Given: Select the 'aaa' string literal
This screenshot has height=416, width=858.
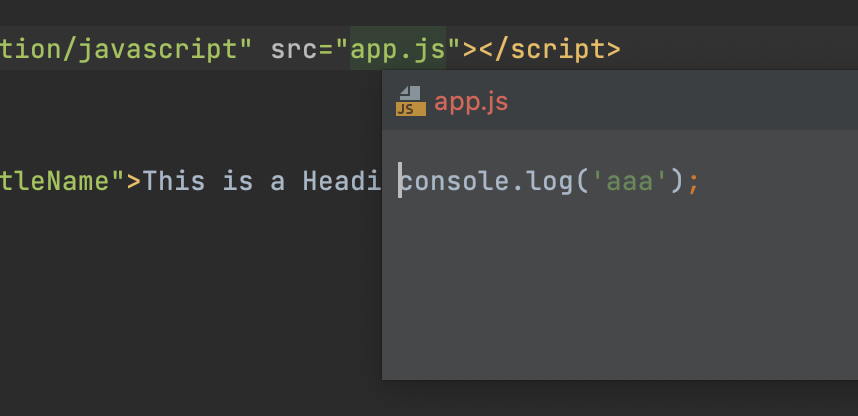Looking at the screenshot, I should pos(630,181).
